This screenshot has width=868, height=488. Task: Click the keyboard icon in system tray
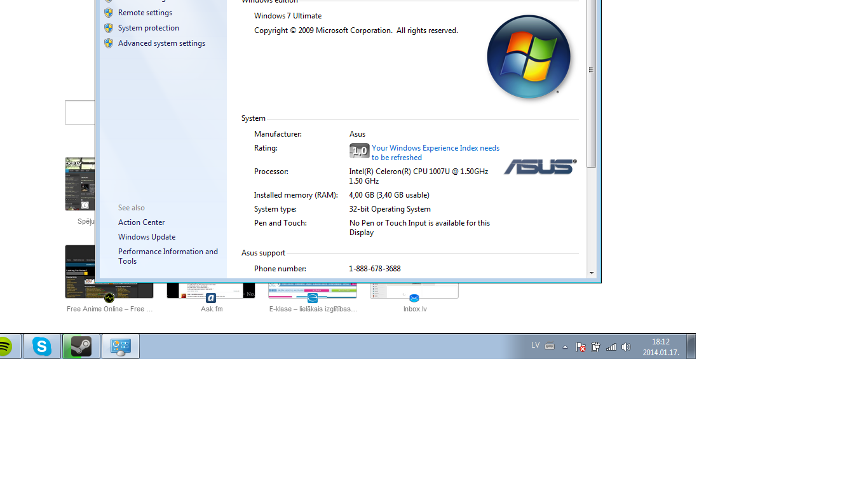tap(550, 346)
